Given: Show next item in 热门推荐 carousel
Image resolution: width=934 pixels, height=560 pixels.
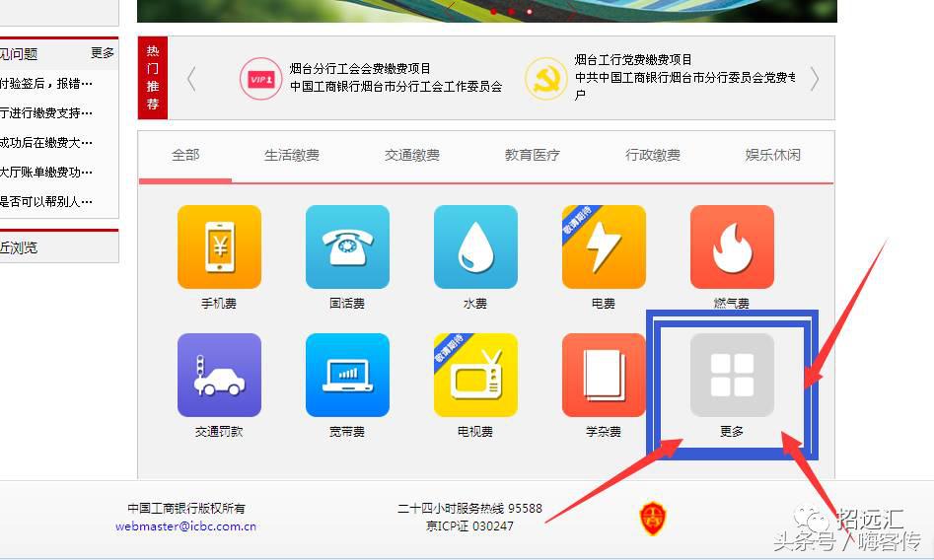Looking at the screenshot, I should point(815,79).
